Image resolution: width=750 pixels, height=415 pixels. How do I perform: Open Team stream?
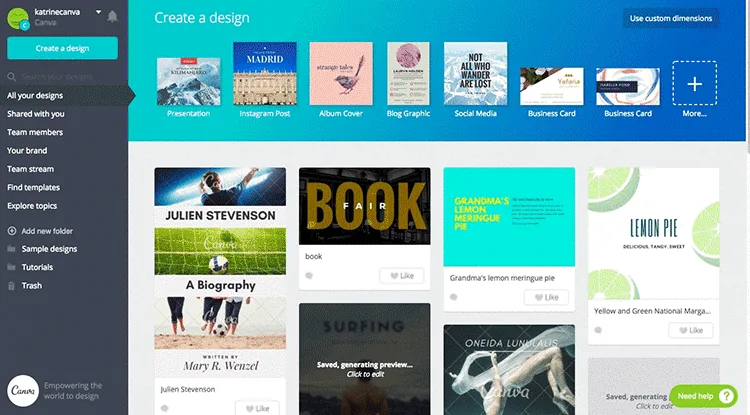30,169
